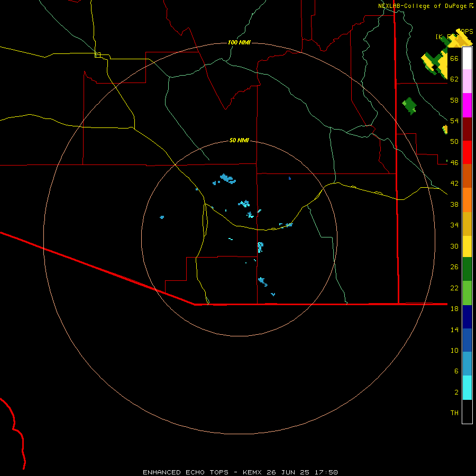Click the bright red swatch between 50 and 46
476x476 pixels.
click(467, 152)
